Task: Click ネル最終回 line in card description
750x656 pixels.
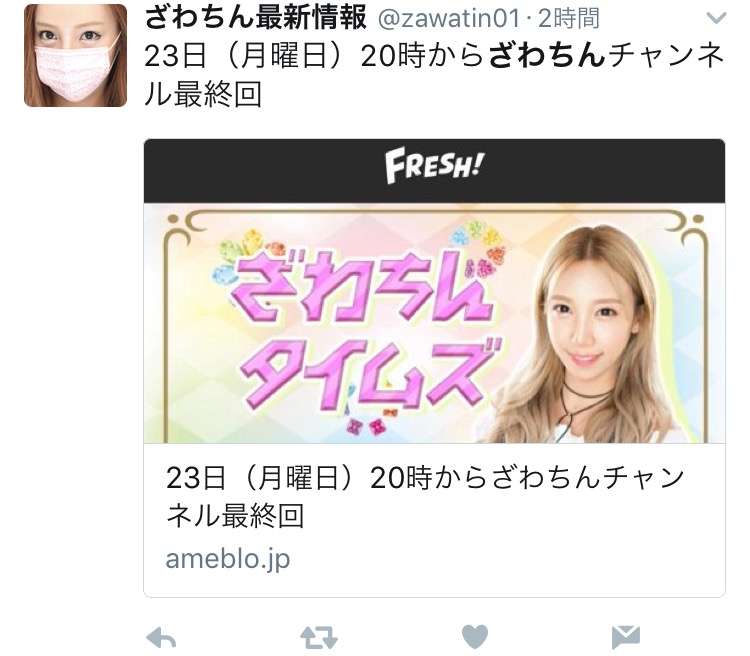Action: click(235, 516)
